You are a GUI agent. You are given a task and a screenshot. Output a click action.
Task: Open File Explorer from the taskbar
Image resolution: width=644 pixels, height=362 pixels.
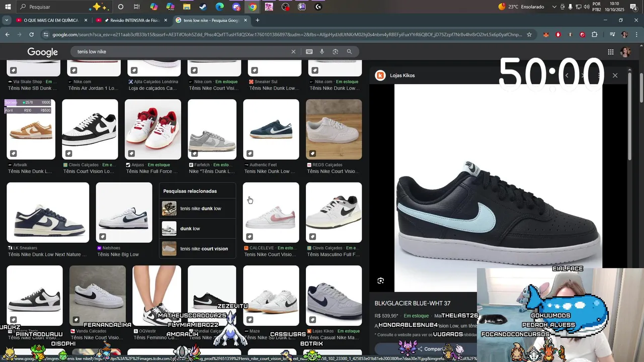tap(187, 7)
